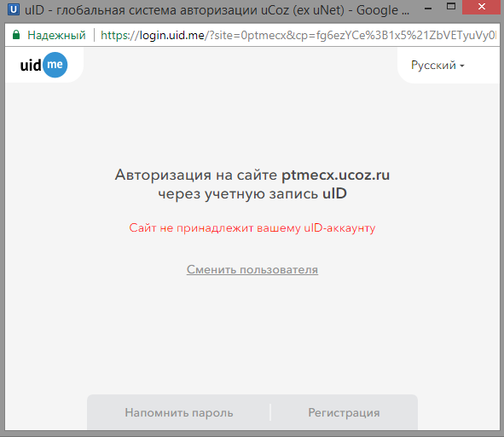
Task: Focus the URL address bar field
Action: point(298,35)
